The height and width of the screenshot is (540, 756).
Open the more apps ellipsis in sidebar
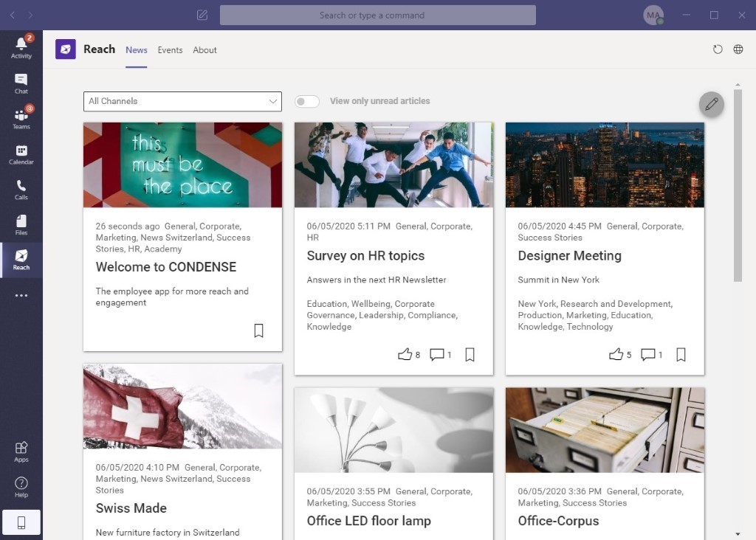click(21, 295)
